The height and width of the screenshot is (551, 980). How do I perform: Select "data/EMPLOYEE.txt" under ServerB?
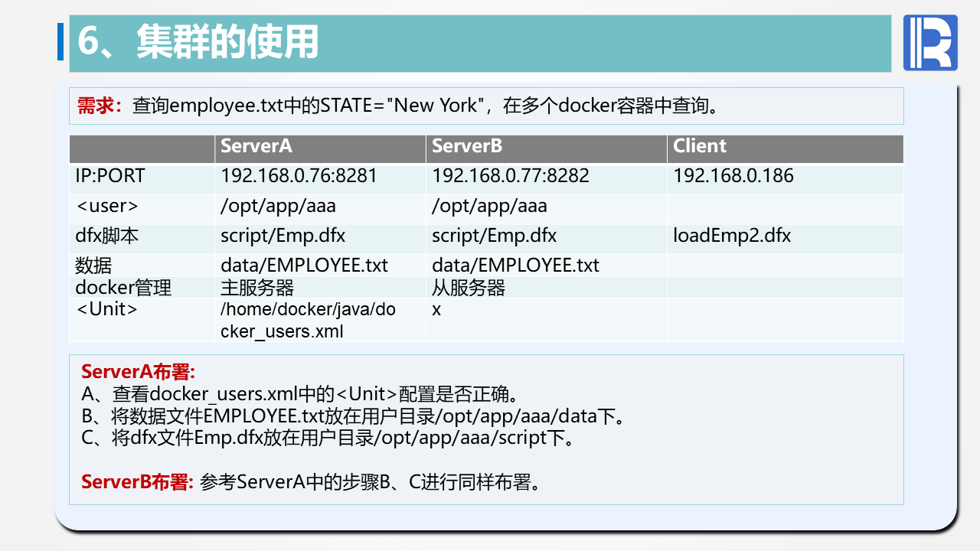[516, 266]
